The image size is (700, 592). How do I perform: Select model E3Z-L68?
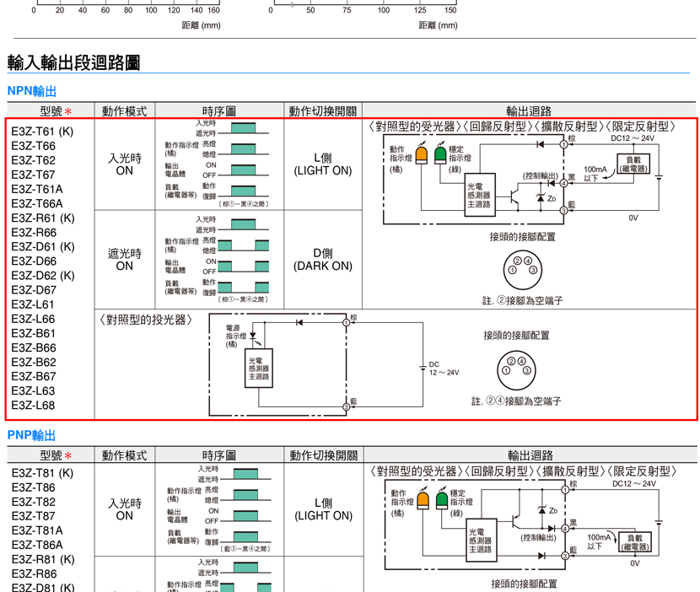(x=33, y=406)
